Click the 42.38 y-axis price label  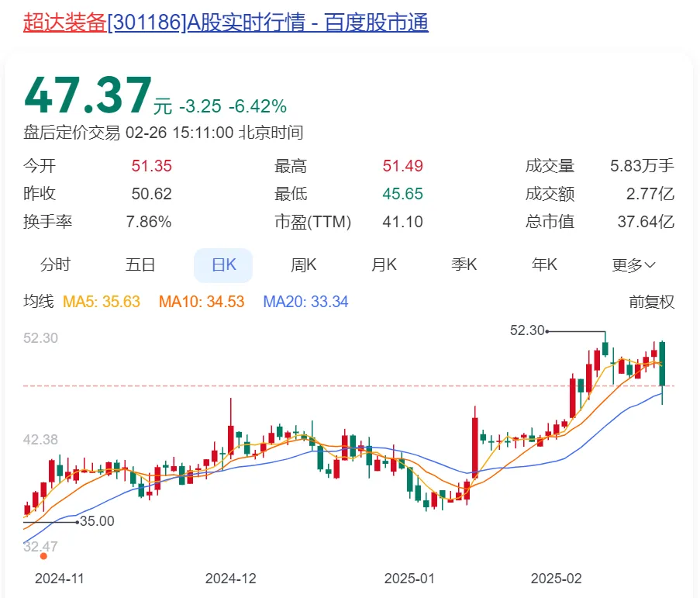click(x=40, y=440)
